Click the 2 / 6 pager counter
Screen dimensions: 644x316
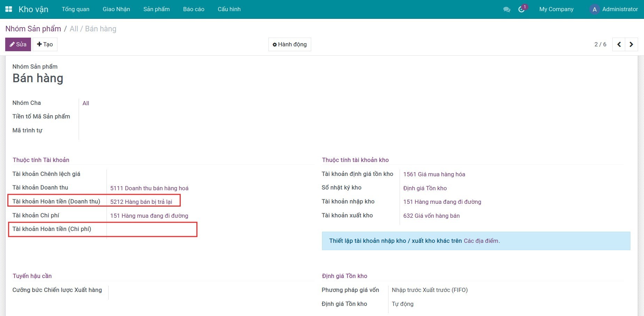[600, 45]
